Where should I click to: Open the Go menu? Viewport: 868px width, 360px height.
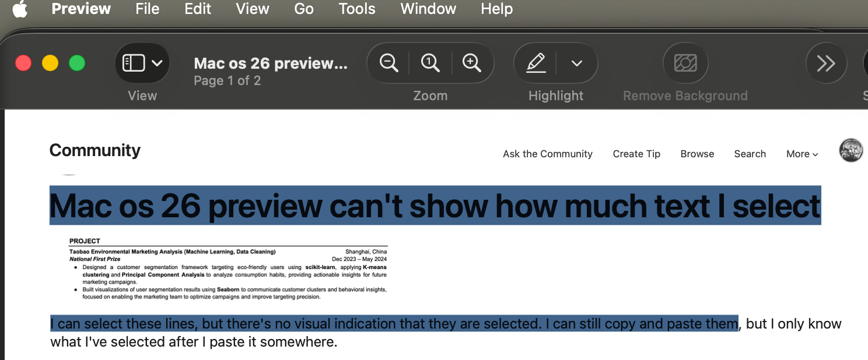click(304, 9)
